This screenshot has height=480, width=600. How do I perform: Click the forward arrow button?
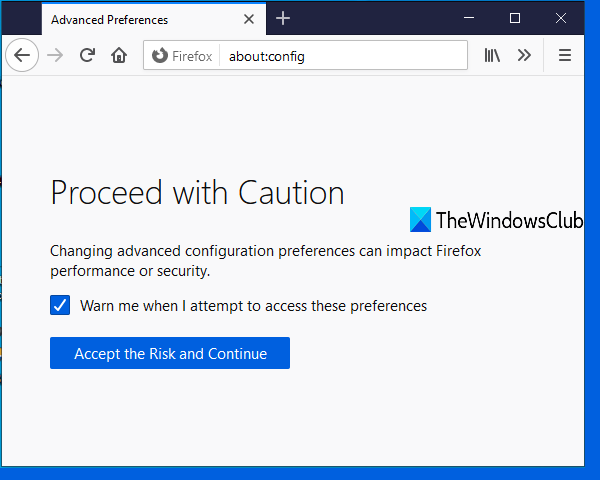[x=55, y=56]
